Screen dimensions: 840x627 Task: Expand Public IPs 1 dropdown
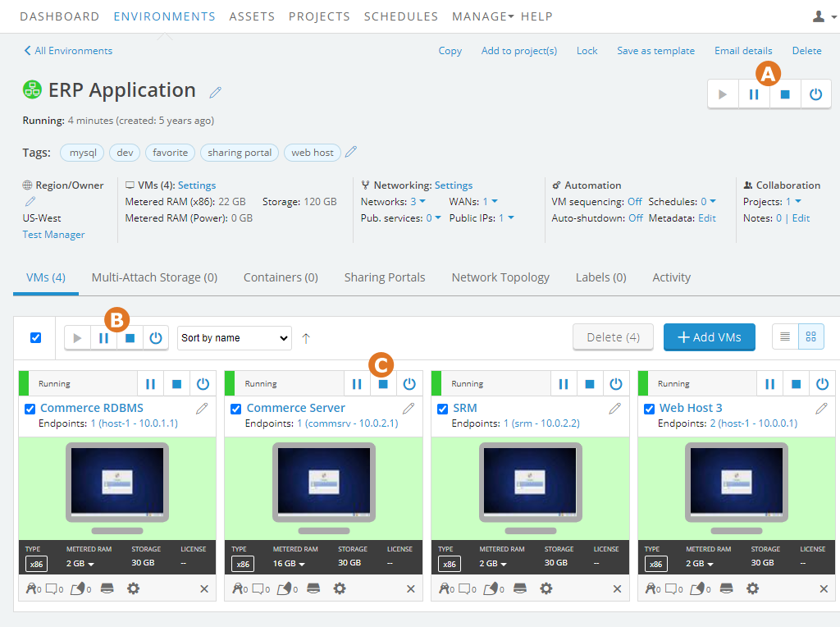[506, 218]
